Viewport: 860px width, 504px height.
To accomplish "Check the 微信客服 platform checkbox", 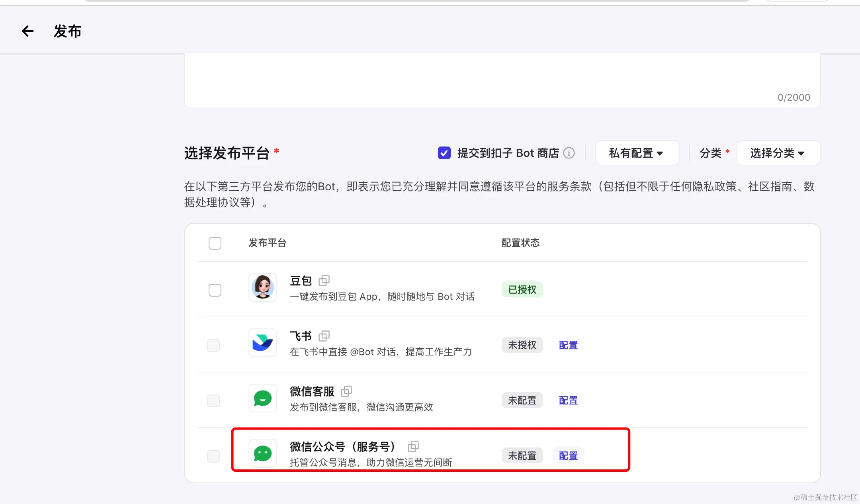I will (213, 401).
